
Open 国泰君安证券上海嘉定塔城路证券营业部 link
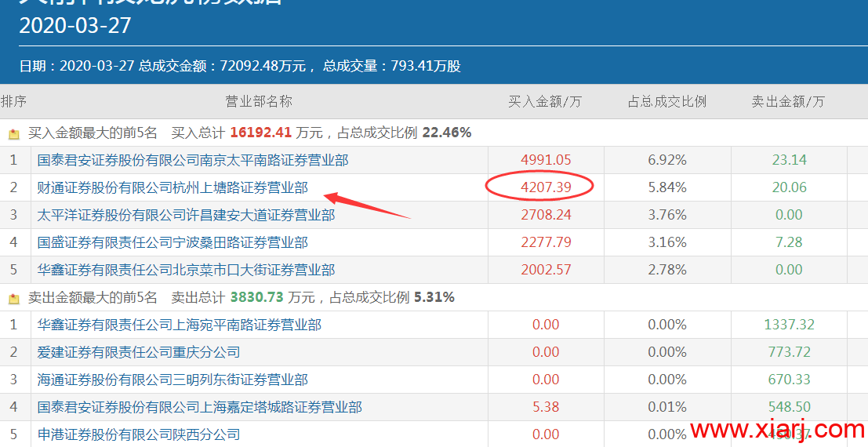pyautogui.click(x=199, y=407)
